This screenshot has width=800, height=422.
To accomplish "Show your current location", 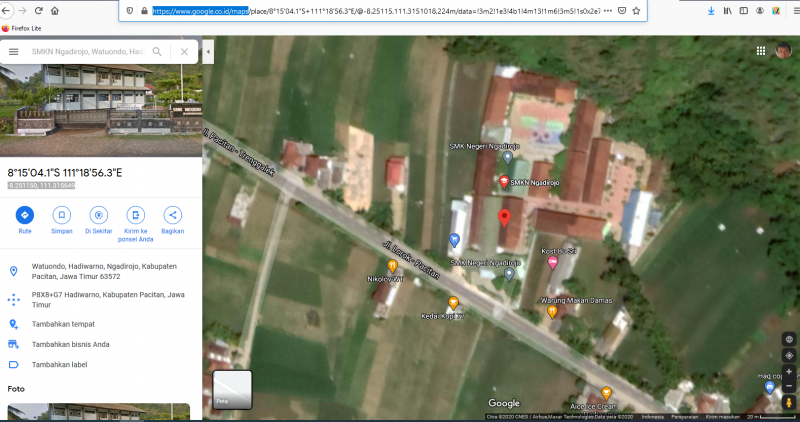I will coord(789,355).
